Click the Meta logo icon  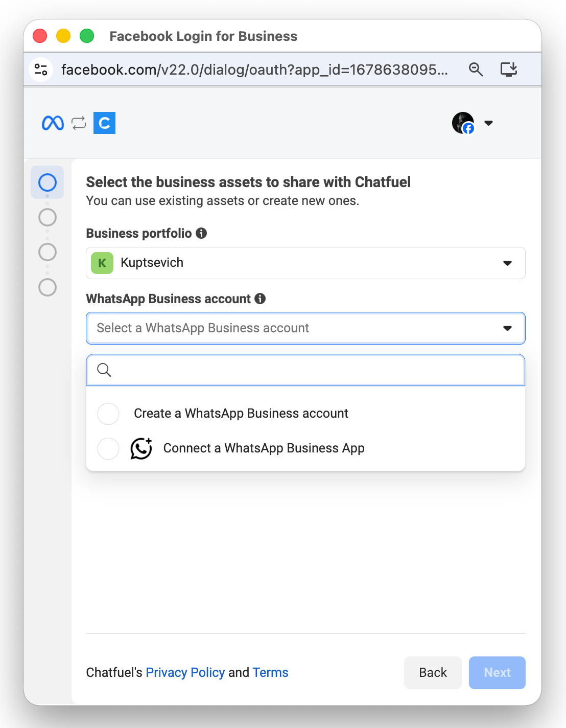[53, 123]
